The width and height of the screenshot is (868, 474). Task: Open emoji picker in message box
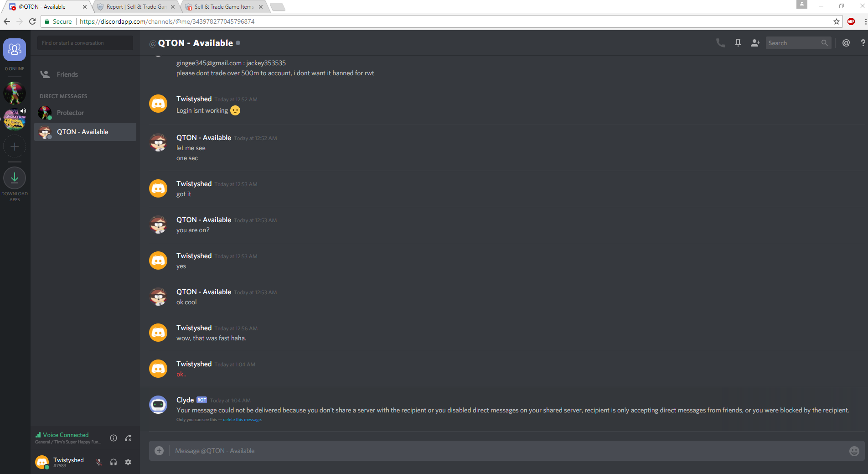click(x=854, y=451)
